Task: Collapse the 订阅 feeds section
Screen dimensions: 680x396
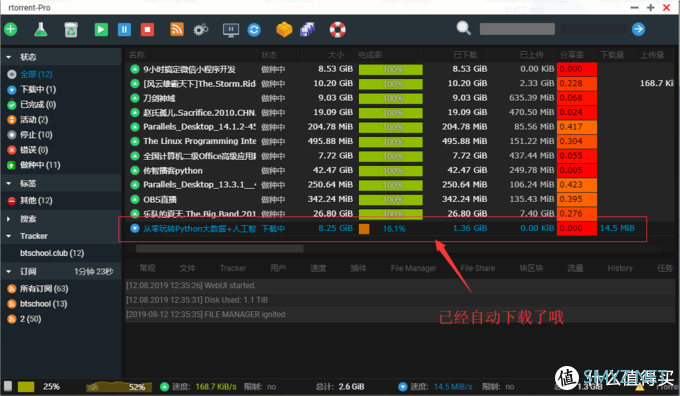Action: click(8, 272)
